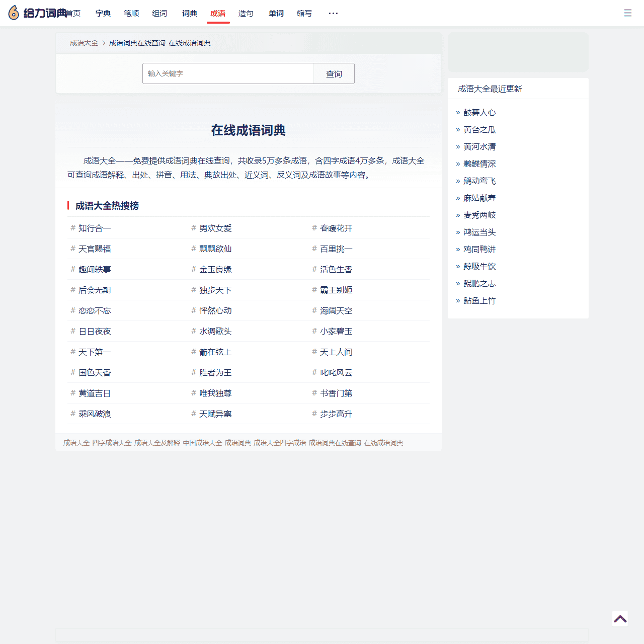Open the 成语大全 breadcrumb link
The image size is (644, 644).
[84, 43]
